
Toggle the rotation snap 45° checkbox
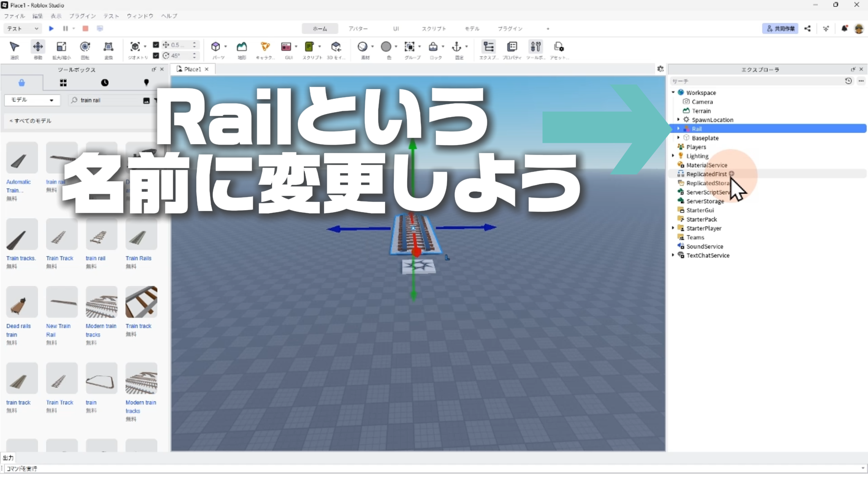pos(156,56)
